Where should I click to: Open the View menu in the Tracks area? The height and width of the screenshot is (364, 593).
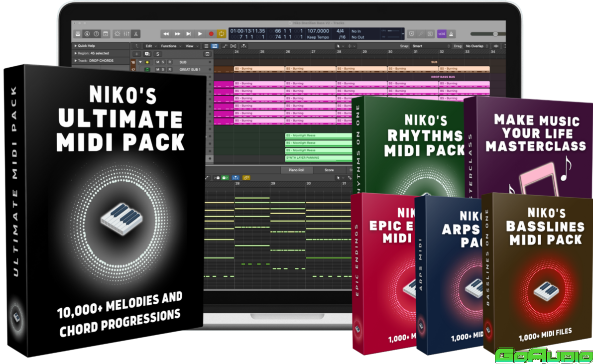[191, 46]
